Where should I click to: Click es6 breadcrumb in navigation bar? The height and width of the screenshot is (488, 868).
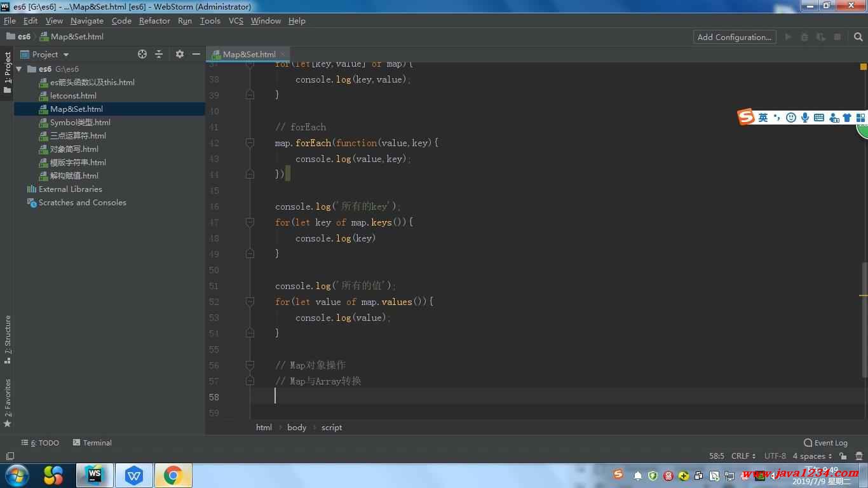pos(18,37)
